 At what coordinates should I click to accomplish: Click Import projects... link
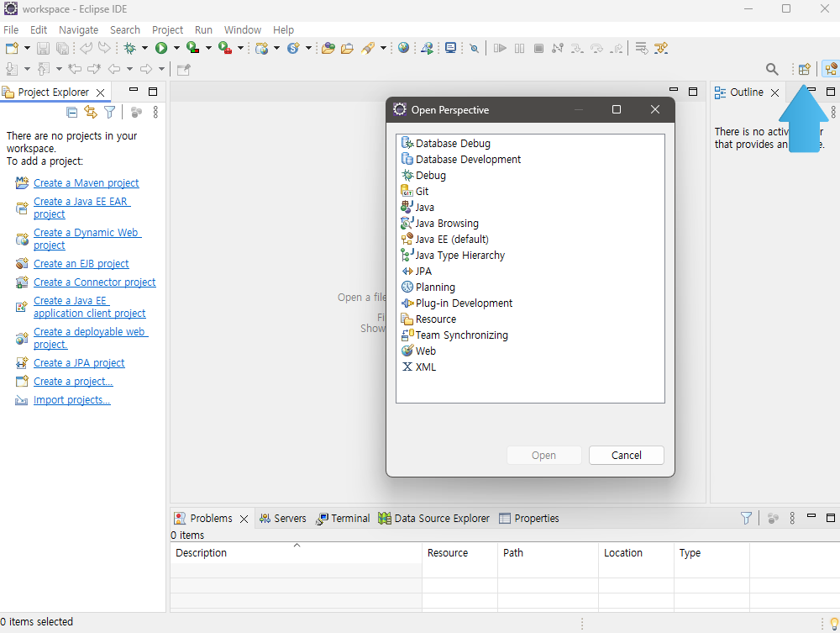72,400
